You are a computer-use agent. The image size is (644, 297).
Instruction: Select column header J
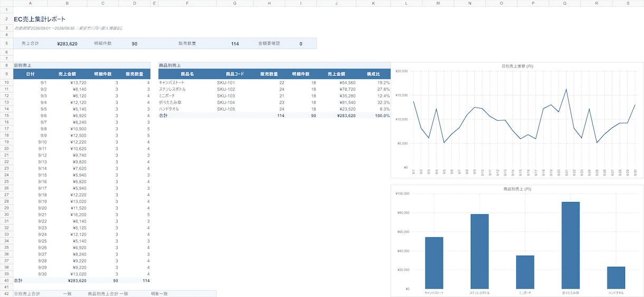336,3
